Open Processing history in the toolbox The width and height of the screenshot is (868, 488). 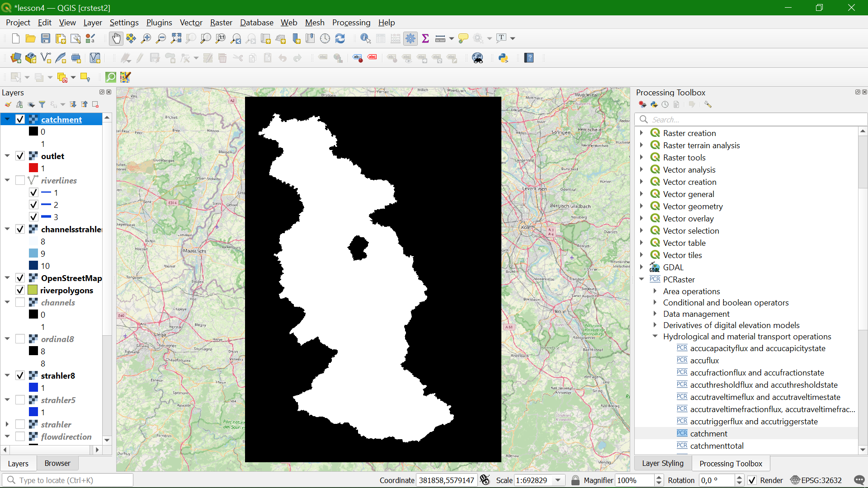[665, 104]
